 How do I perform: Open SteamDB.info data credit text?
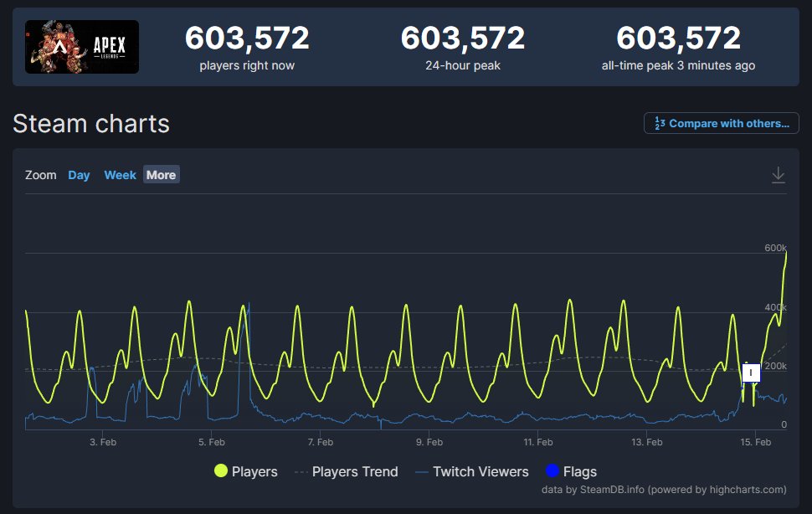pyautogui.click(x=664, y=489)
